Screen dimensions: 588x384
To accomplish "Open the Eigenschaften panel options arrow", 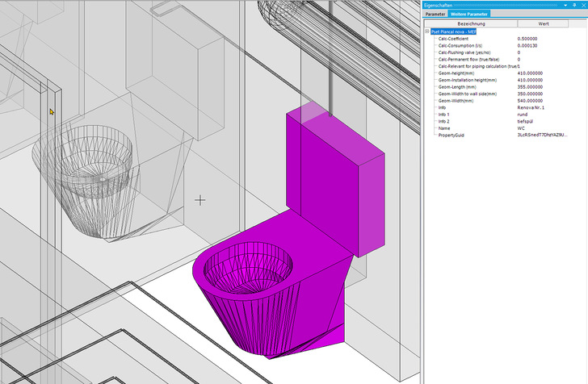I will click(565, 5).
